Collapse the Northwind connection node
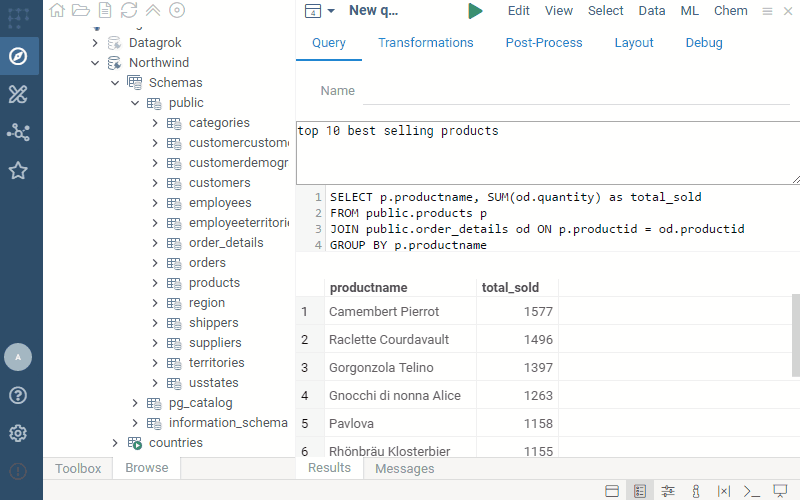The height and width of the screenshot is (500, 800). pos(95,63)
